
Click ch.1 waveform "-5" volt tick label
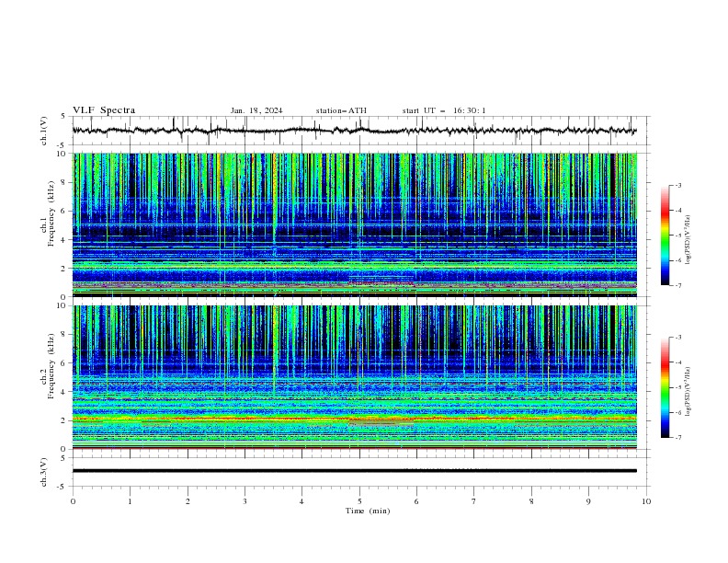point(63,145)
